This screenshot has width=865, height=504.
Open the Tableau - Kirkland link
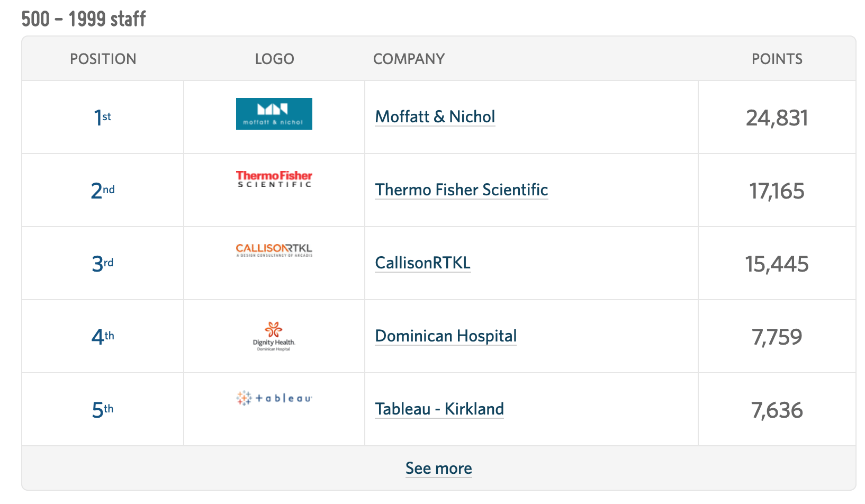439,409
